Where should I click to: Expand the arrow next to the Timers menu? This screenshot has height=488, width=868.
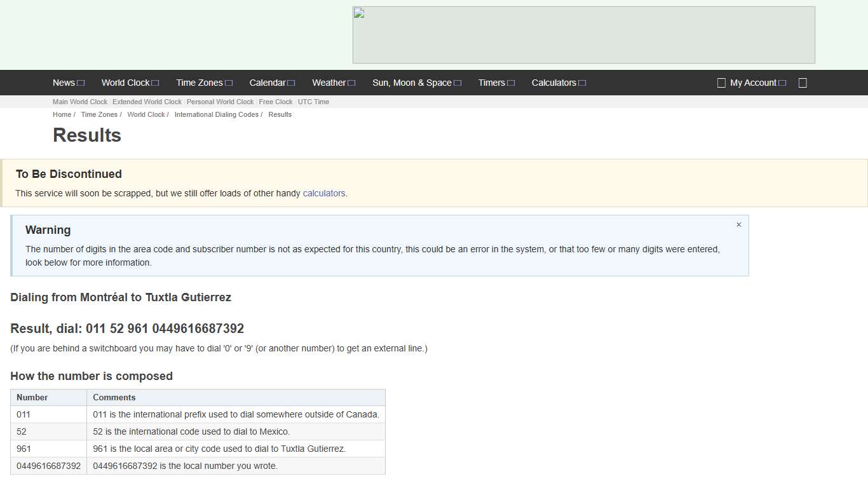point(511,83)
